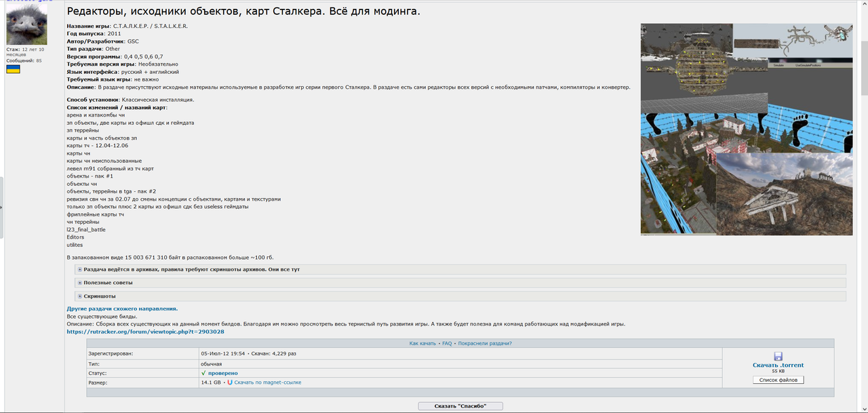
Task: Click "объекты, террейны в tga - пак #2" row
Action: coord(111,191)
